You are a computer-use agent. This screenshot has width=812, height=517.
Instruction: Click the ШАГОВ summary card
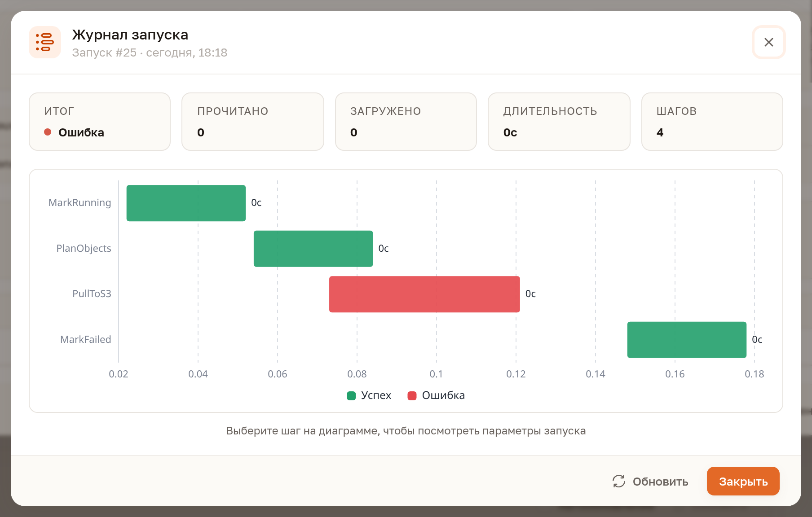pyautogui.click(x=712, y=122)
